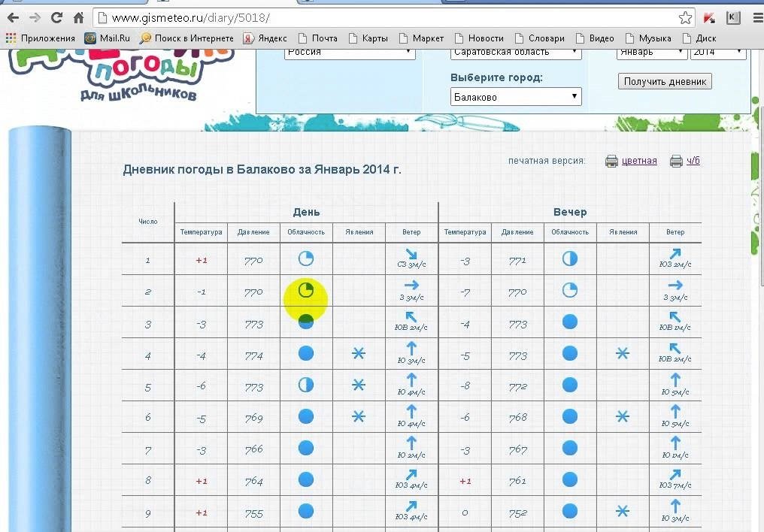Click the Получить дневник button
This screenshot has height=532, width=764.
(665, 81)
